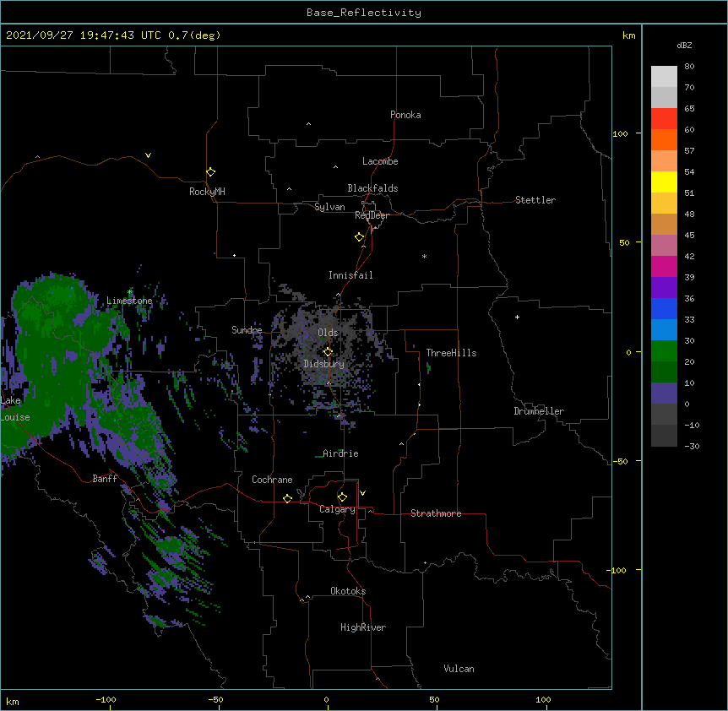Click the yellow station marker south of RedDeer
This screenshot has height=711, width=728.
(x=359, y=236)
